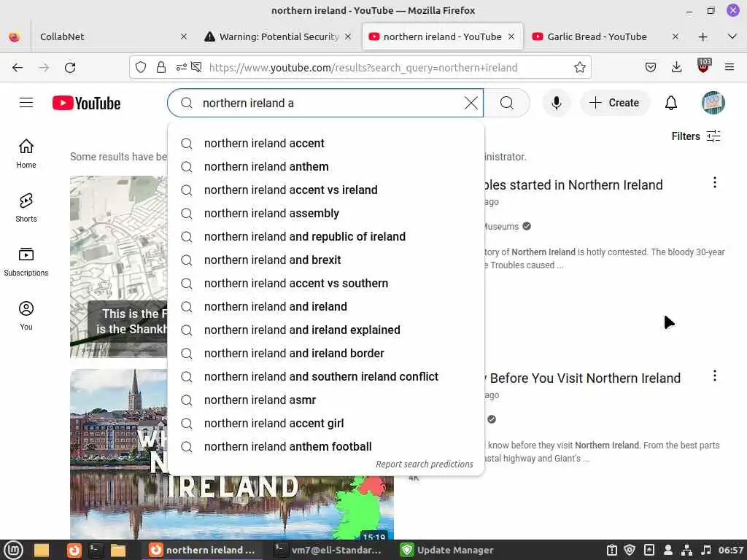747x560 pixels.
Task: Open the tracking protection shield icon
Action: coord(141,68)
